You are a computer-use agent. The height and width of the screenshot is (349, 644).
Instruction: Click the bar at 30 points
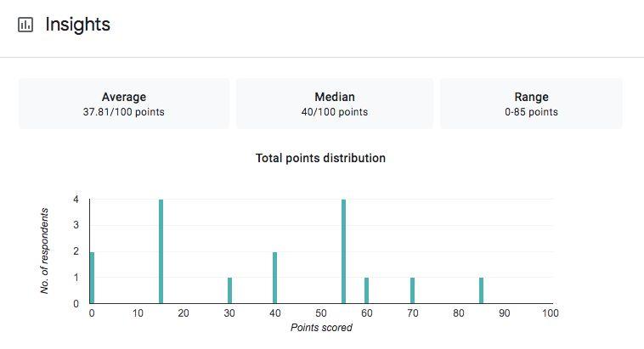229,290
